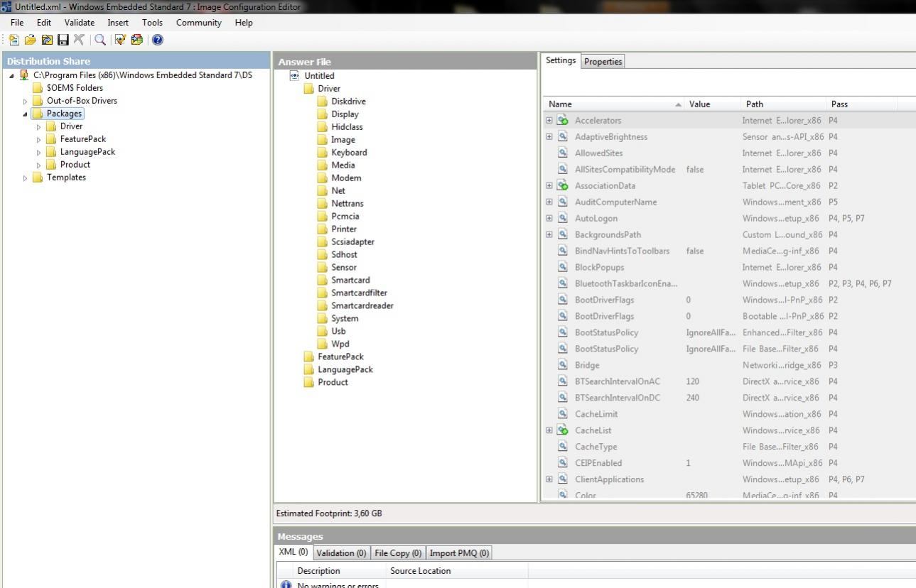This screenshot has height=588, width=916.
Task: Select the Nettrans folder in Answer File
Action: click(347, 203)
